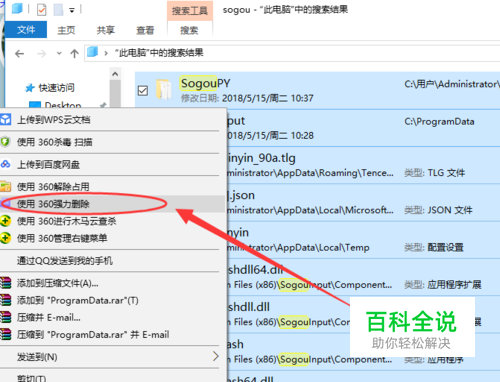Viewport: 500px width, 382px height.
Task: Click WinRAR icon beside 添加到 ProgramData.rar
Action: click(5, 300)
